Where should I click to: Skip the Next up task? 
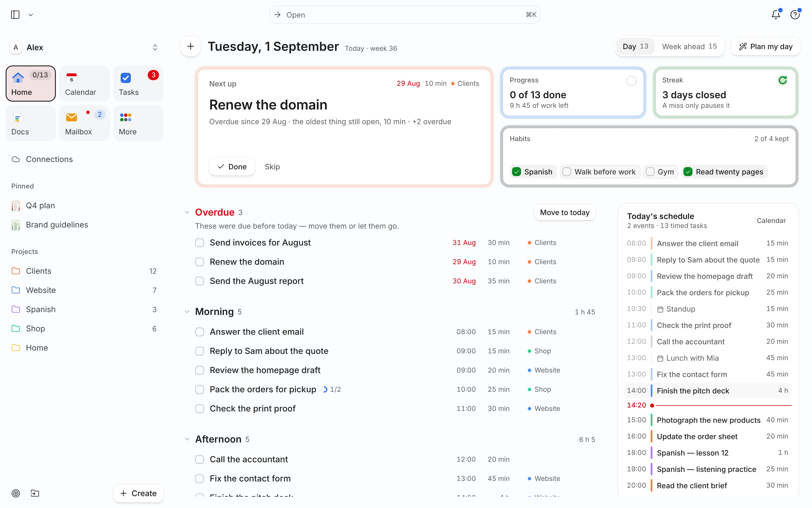[x=272, y=167]
